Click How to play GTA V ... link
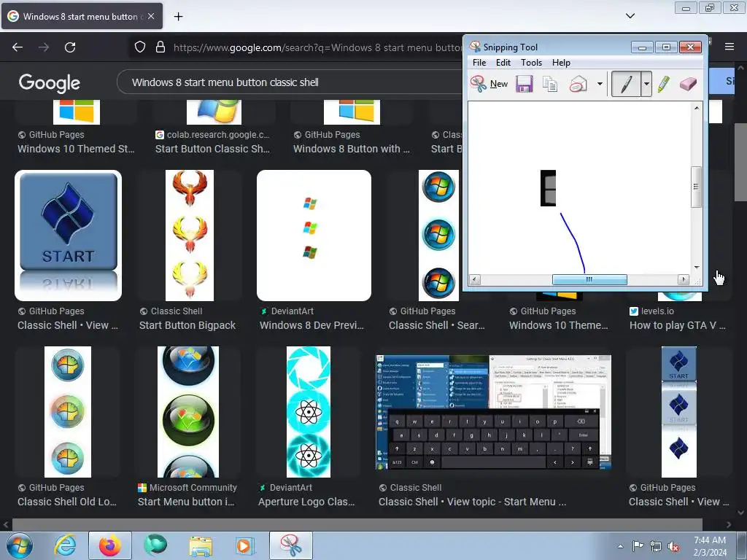The width and height of the screenshot is (747, 560). tap(678, 325)
